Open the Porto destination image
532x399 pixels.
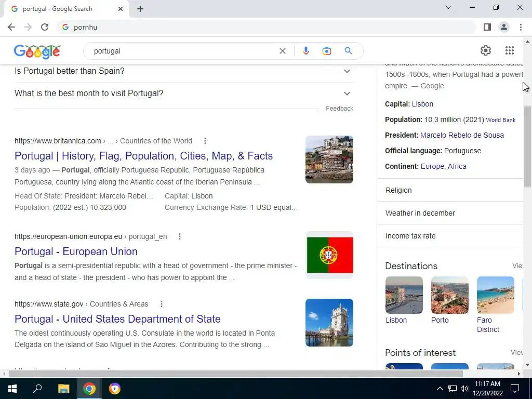coord(449,295)
